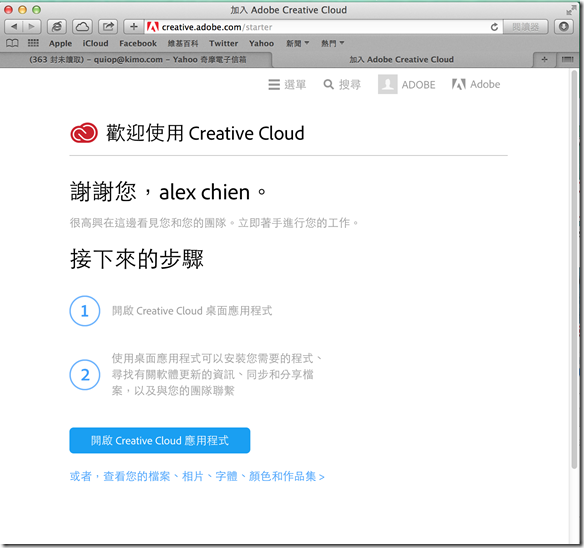The height and width of the screenshot is (548, 584).
Task: Add bookmark with the plus button
Action: (x=134, y=27)
